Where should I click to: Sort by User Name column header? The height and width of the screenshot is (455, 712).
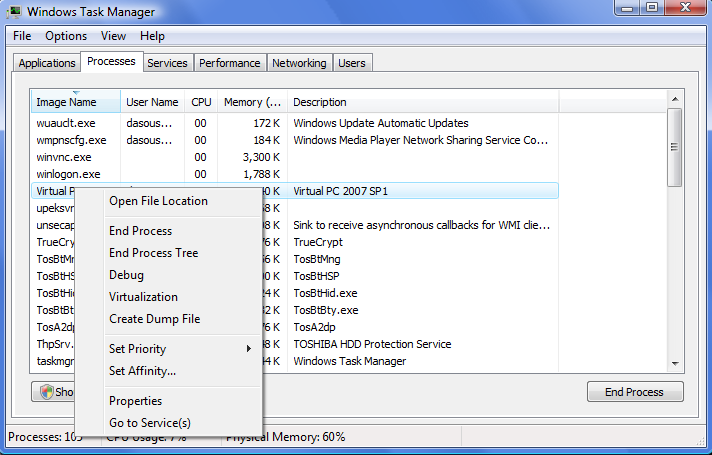pyautogui.click(x=153, y=102)
